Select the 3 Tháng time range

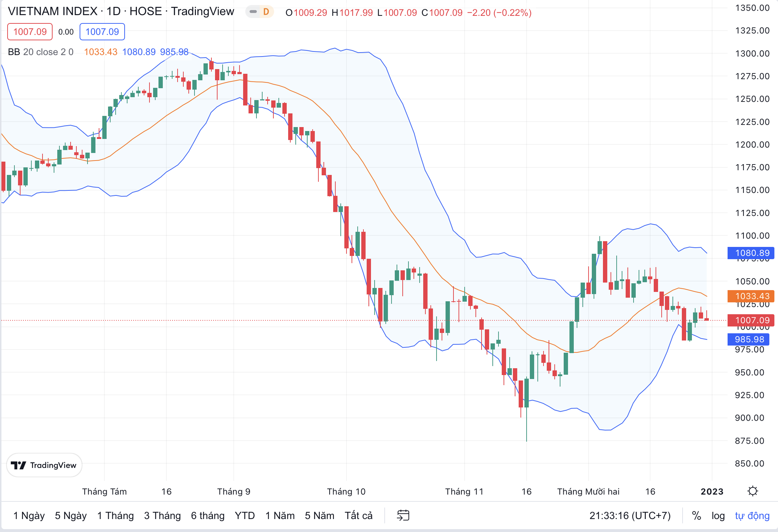(x=162, y=516)
